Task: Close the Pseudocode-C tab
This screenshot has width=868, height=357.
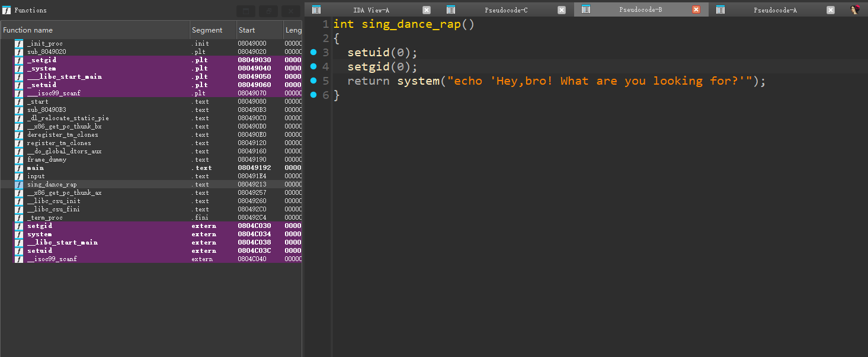Action: 562,10
